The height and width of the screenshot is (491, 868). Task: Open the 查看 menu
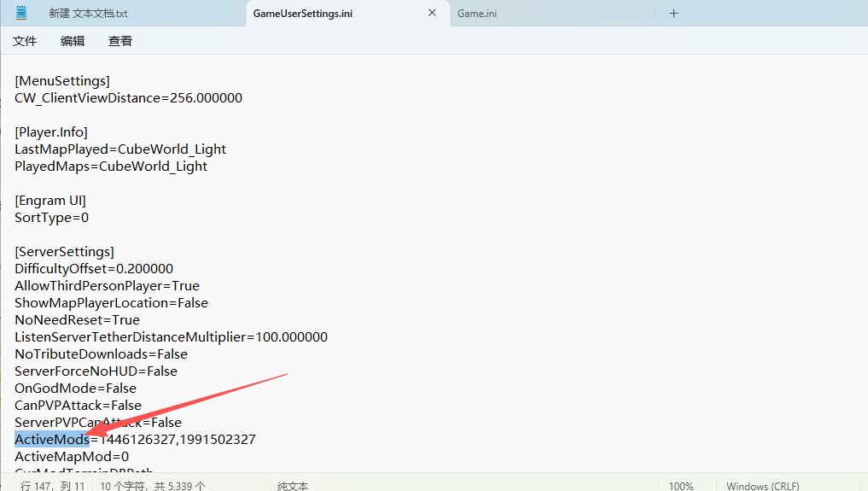(120, 41)
